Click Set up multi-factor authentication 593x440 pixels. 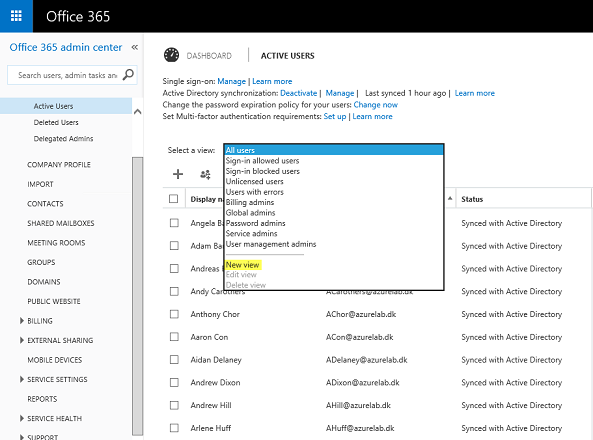tap(335, 117)
